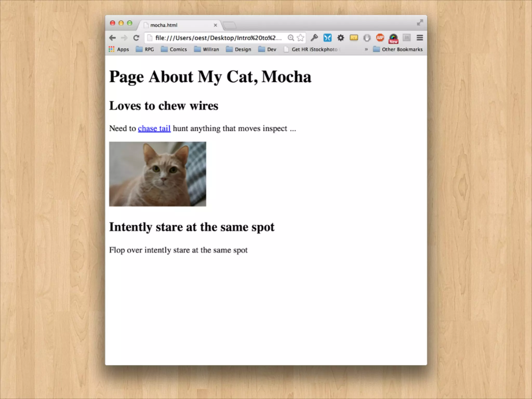Screen dimensions: 532x399
Task: Click the zoom magnifier icon in address bar
Action: click(291, 38)
